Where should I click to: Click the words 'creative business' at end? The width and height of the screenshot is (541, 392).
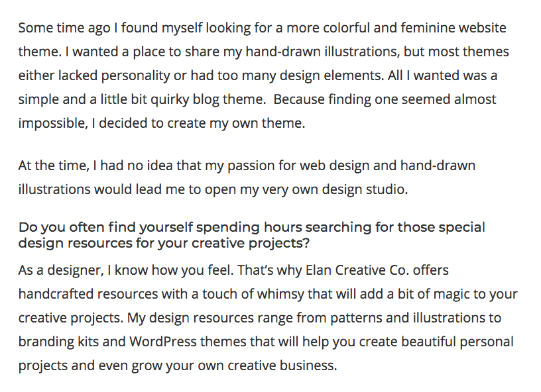click(x=282, y=366)
